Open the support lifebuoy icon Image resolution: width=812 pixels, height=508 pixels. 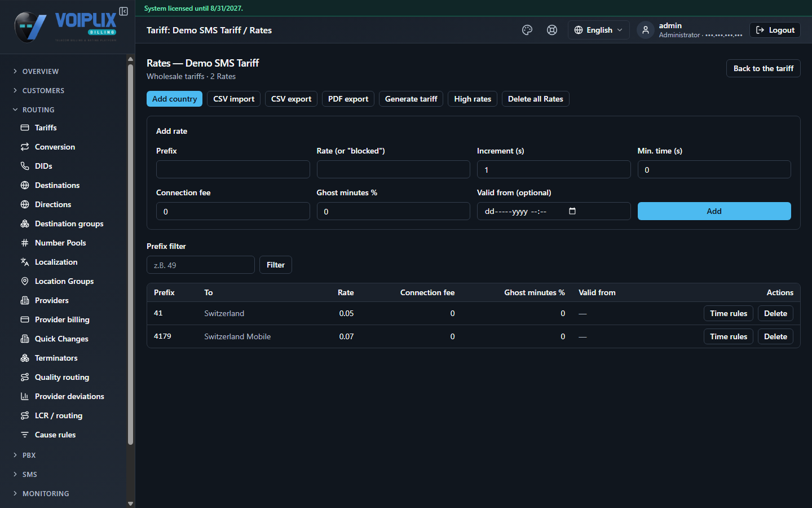tap(552, 30)
